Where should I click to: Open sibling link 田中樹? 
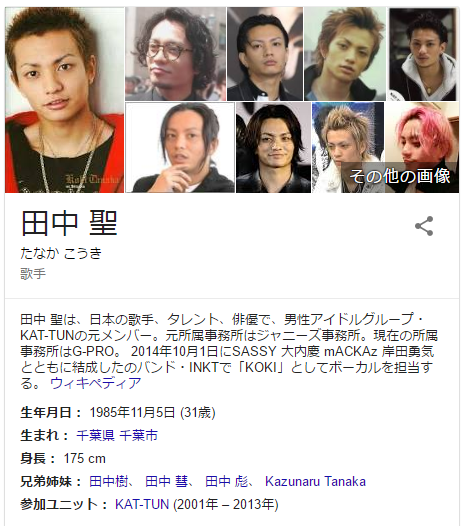109,481
